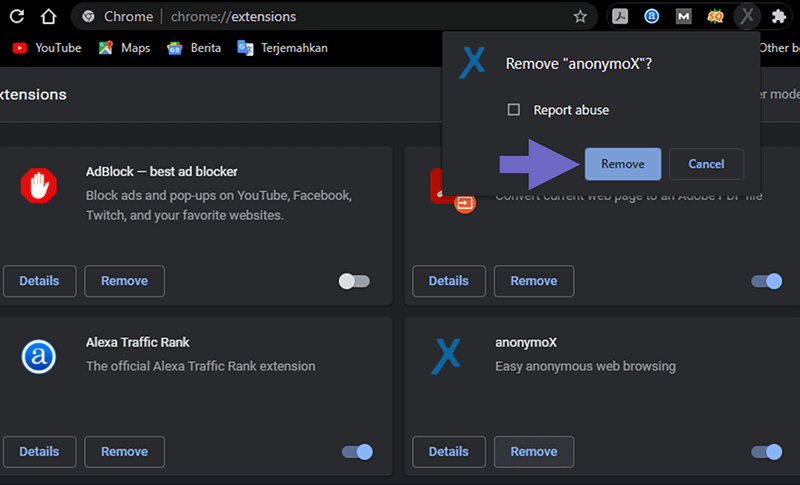Screen dimensions: 800x485
Task: Confirm removal with the dialog Remove button
Action: point(623,164)
